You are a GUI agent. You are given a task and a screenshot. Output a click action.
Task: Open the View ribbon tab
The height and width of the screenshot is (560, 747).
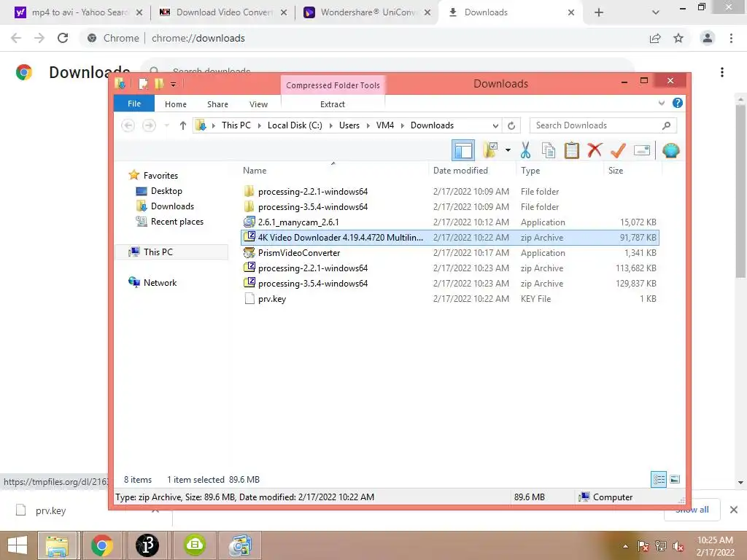(x=259, y=104)
